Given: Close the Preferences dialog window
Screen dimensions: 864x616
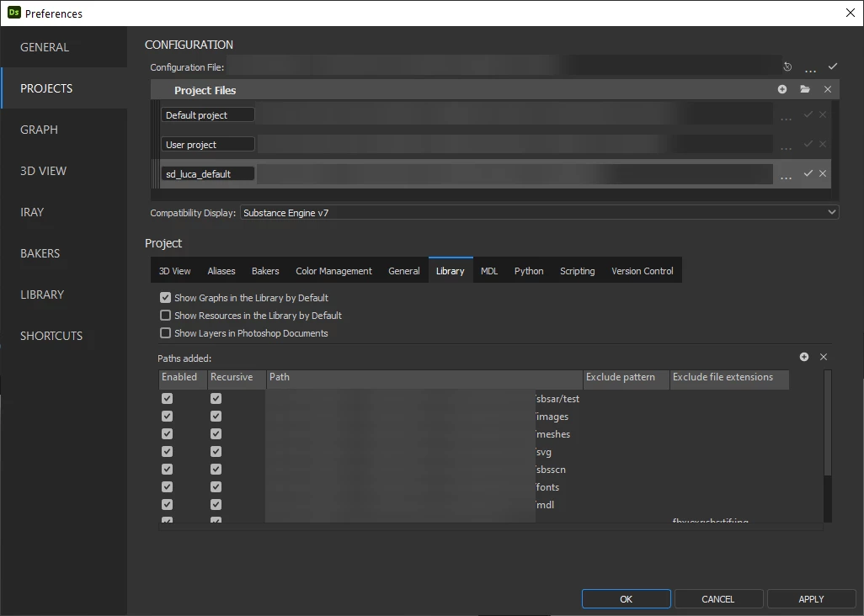Looking at the screenshot, I should coord(851,13).
